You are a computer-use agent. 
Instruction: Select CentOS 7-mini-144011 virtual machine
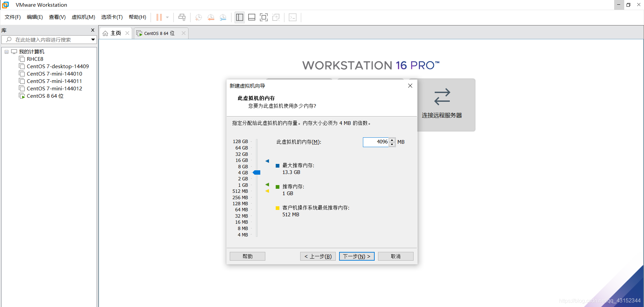tap(54, 81)
